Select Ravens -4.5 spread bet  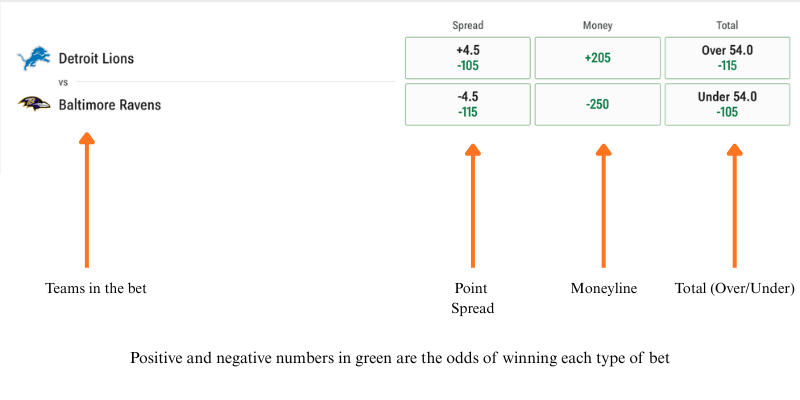coord(468,104)
